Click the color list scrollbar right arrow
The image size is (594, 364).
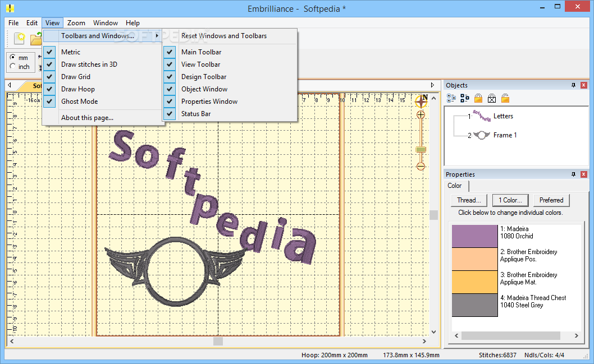point(576,335)
